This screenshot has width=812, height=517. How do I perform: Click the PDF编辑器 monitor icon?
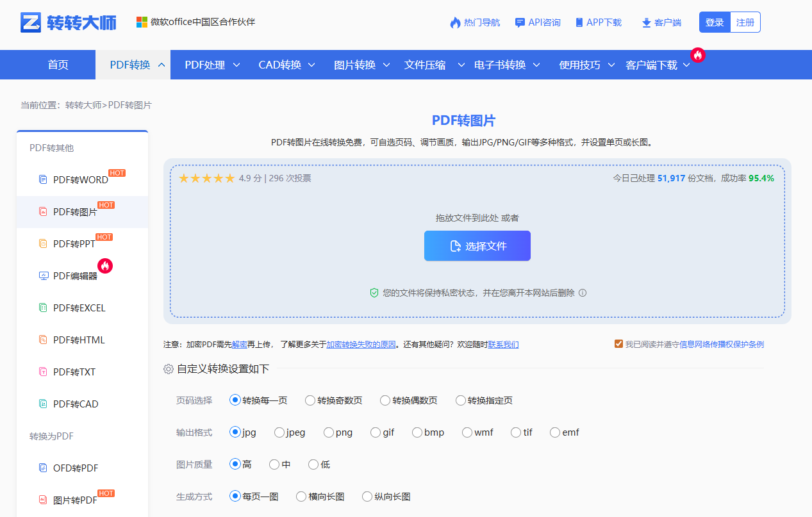click(x=44, y=275)
